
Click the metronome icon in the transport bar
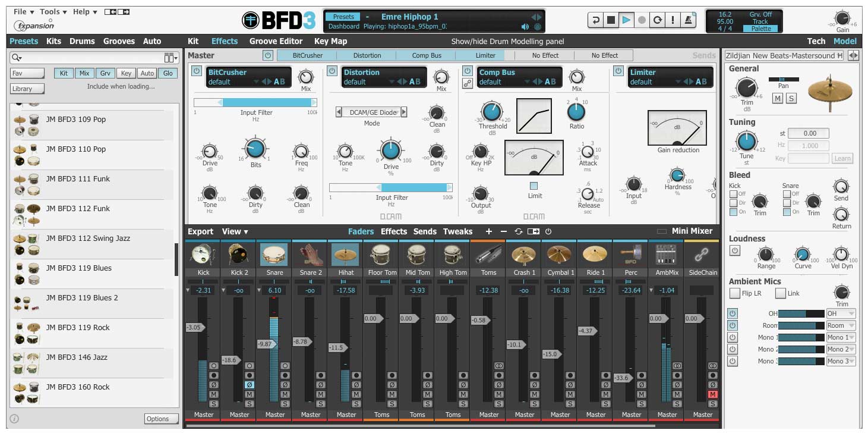(687, 20)
